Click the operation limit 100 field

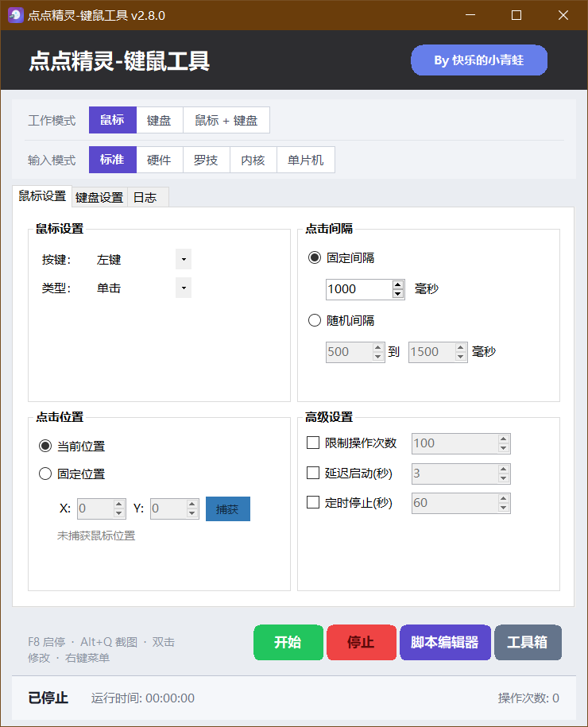coord(455,443)
